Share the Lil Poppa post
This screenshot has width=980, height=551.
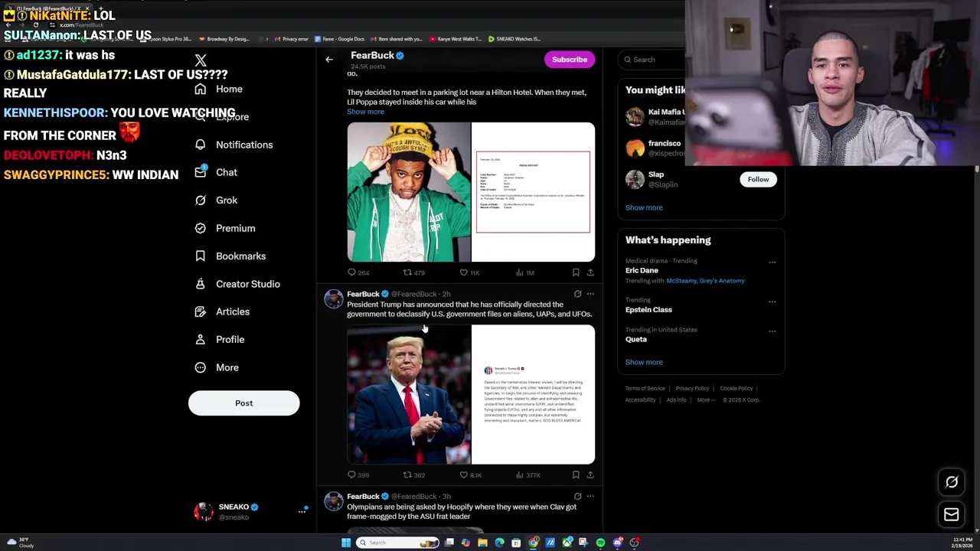(590, 272)
